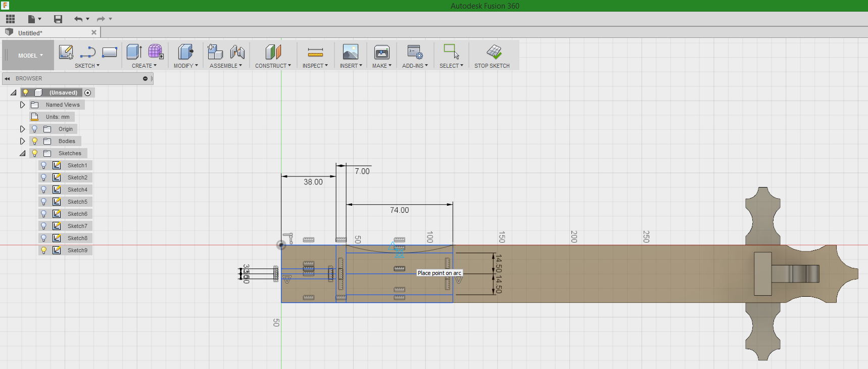This screenshot has height=369, width=868.
Task: Open the ASSEMBLE menu
Action: pos(226,66)
